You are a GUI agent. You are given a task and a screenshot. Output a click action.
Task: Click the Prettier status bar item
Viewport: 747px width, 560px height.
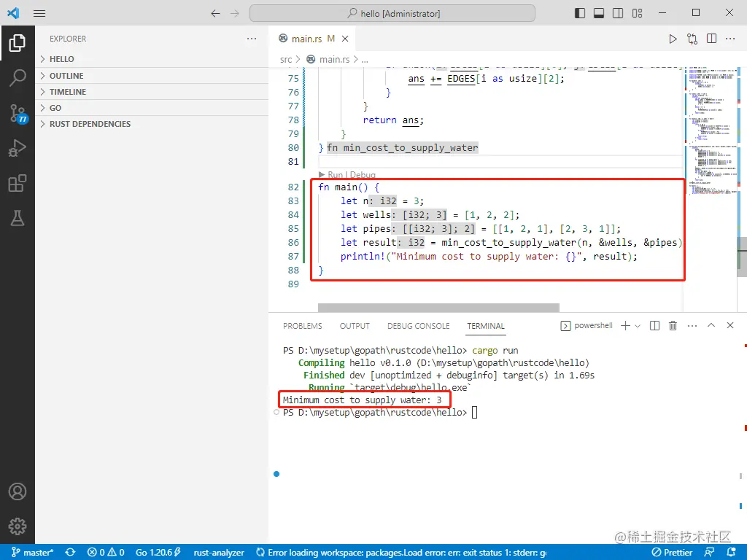tap(672, 553)
